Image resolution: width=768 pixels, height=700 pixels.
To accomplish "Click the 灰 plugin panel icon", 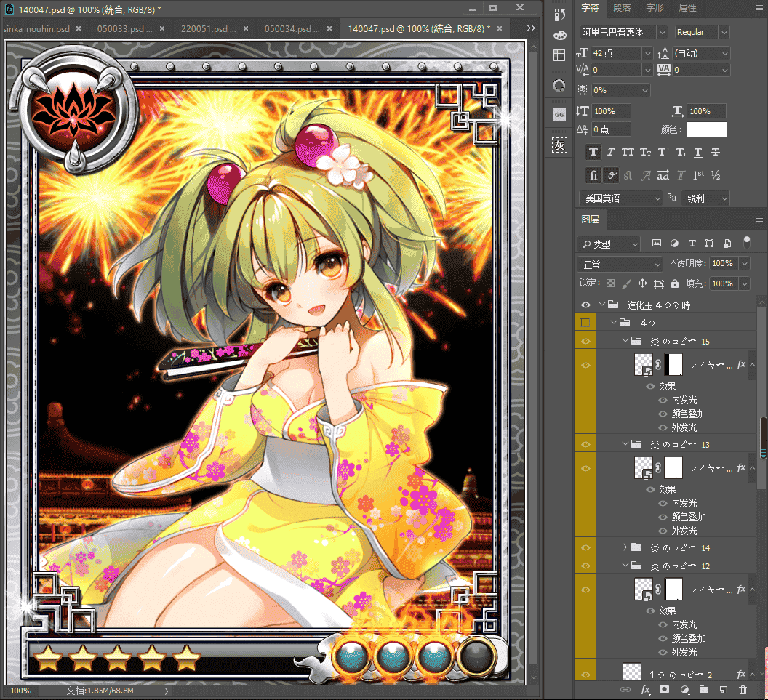I will 559,145.
